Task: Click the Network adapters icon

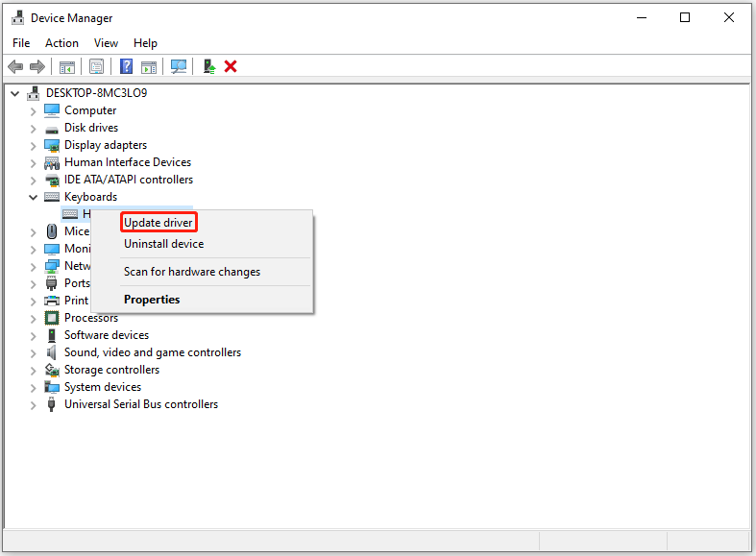Action: point(52,266)
